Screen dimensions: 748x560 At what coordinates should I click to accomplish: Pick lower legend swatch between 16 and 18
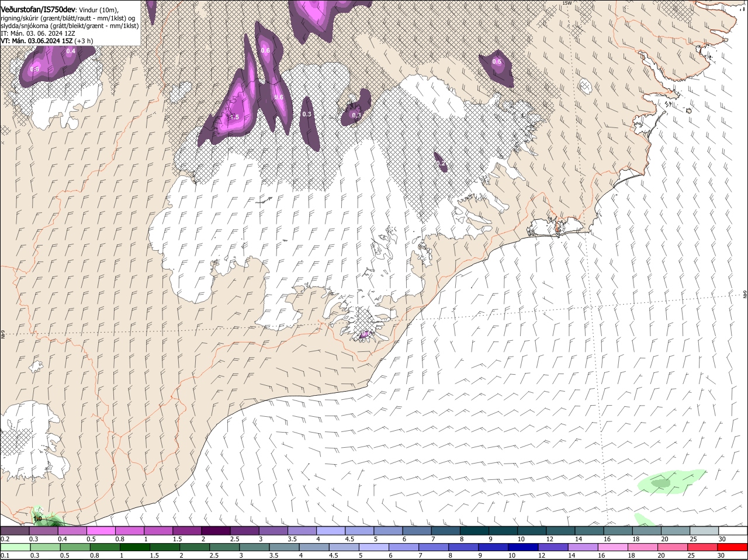pyautogui.click(x=612, y=547)
